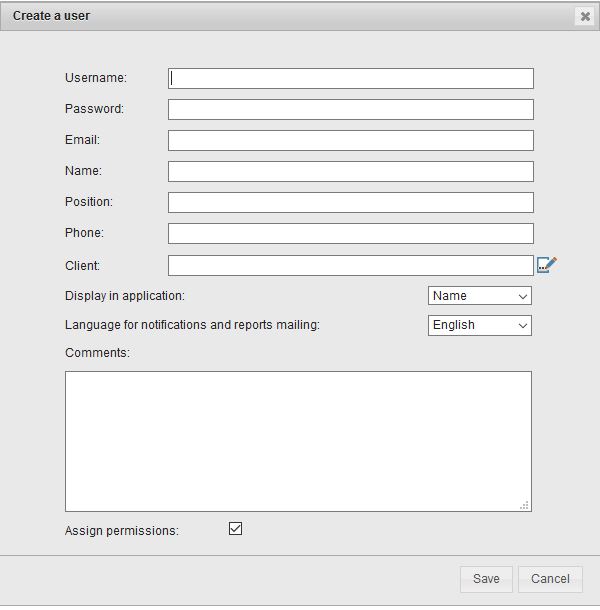Viewport: 600px width, 610px height.
Task: Click the Assign permissions label
Action: point(122,531)
